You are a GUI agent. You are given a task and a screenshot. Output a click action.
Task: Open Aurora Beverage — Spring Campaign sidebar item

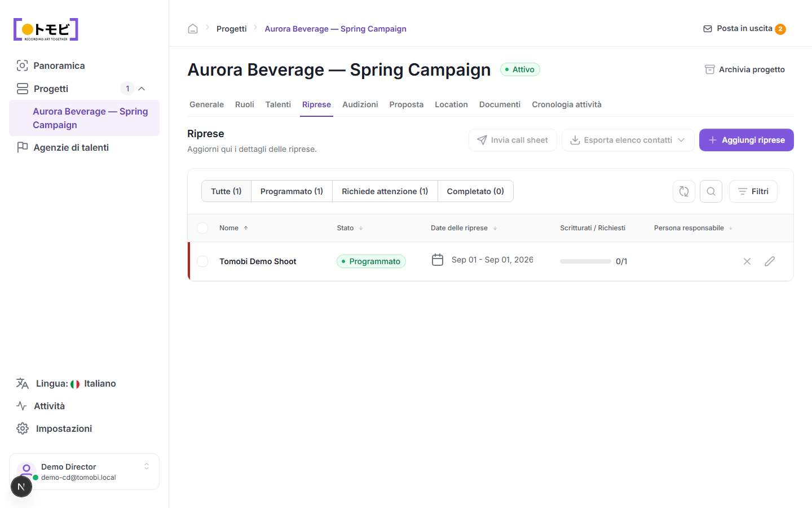(x=84, y=118)
